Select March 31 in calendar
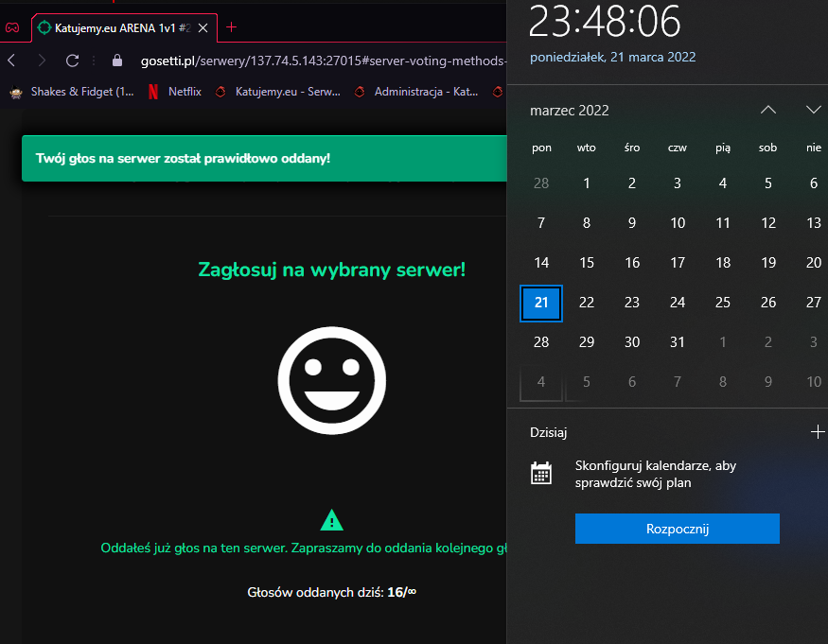This screenshot has height=644, width=828. pyautogui.click(x=678, y=342)
